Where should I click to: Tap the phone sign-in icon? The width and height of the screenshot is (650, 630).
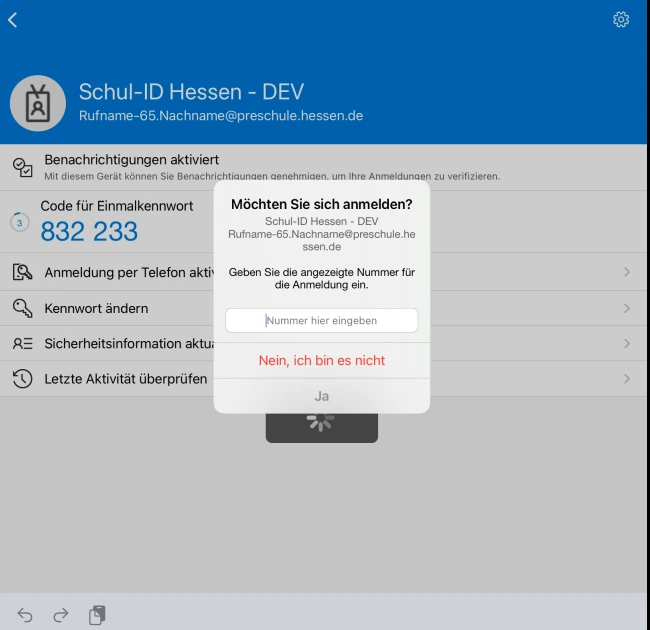[22, 272]
